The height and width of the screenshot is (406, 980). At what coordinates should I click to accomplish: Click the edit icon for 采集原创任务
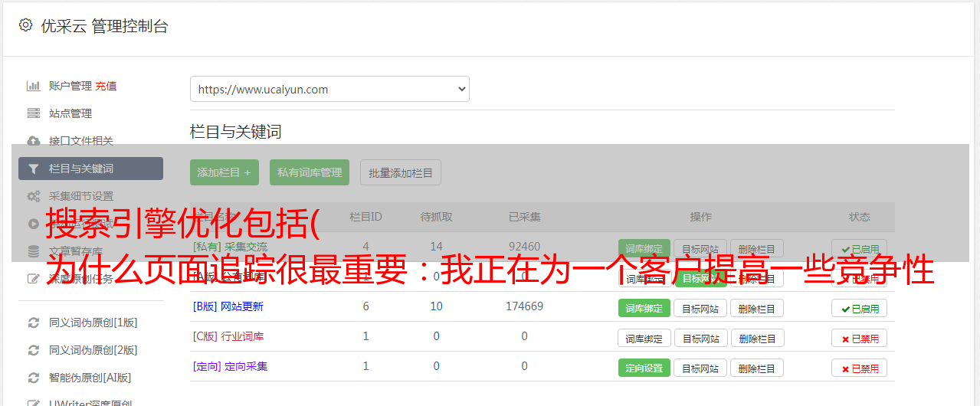[x=33, y=279]
